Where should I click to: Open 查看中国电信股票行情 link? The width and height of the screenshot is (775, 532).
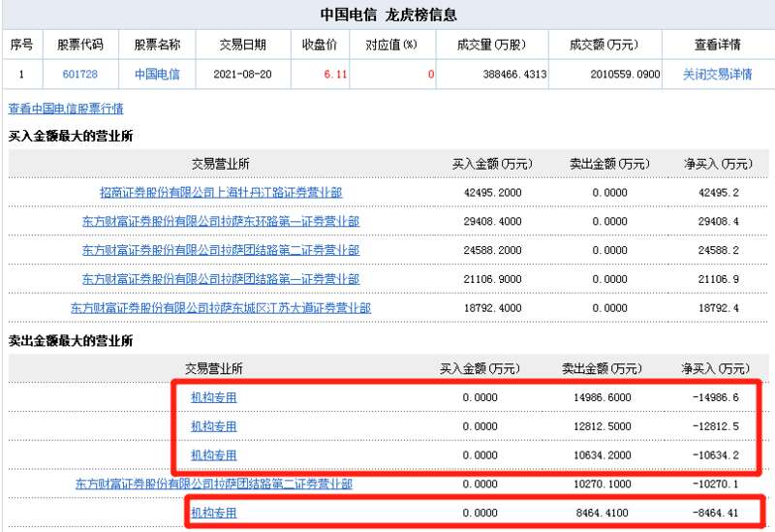pos(66,109)
